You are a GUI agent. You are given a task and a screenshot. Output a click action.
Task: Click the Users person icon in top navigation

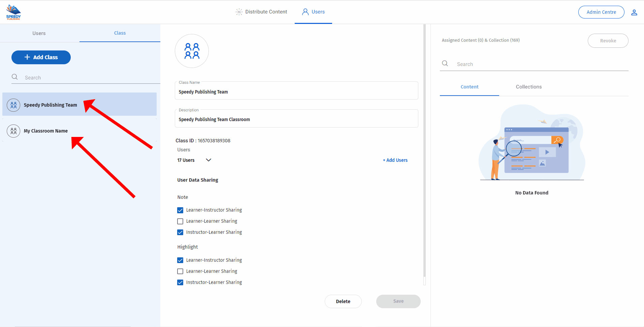tap(305, 12)
